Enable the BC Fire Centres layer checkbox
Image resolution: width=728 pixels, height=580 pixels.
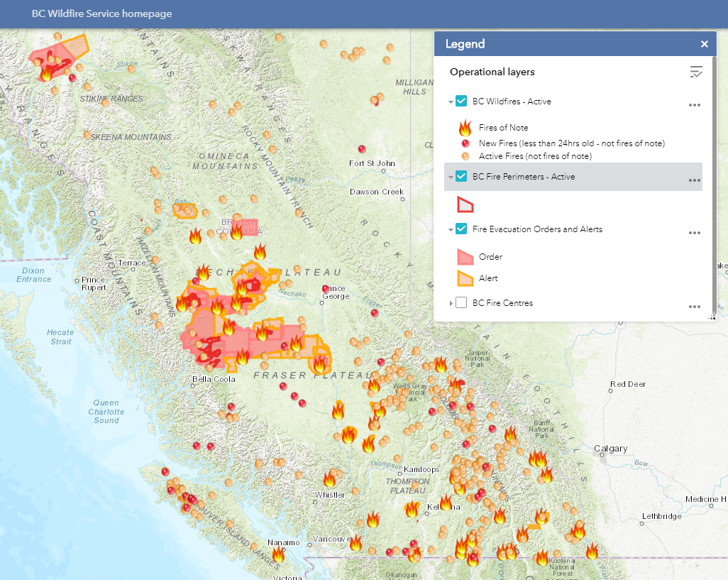[x=461, y=303]
